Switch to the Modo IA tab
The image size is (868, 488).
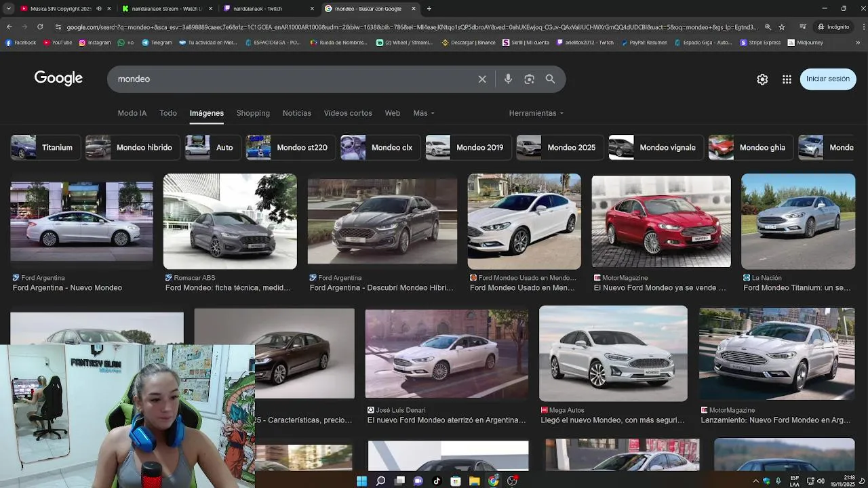pos(132,113)
